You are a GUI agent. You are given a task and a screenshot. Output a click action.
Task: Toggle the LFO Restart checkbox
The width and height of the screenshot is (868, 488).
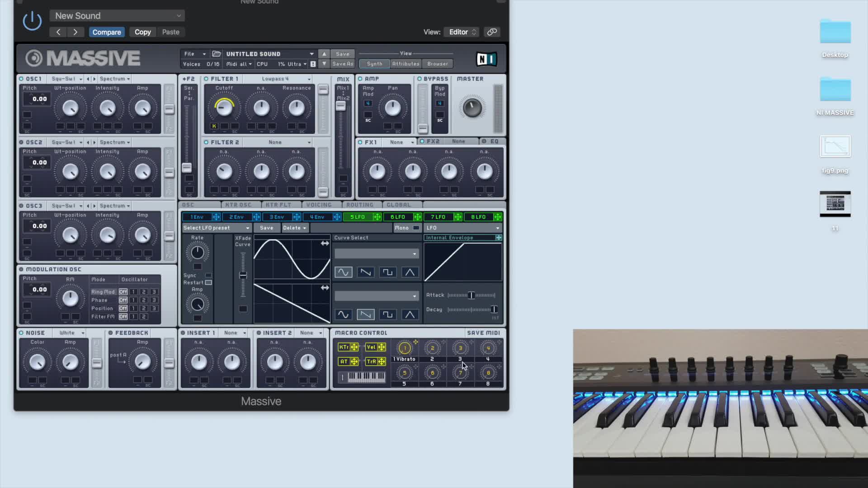(x=208, y=282)
